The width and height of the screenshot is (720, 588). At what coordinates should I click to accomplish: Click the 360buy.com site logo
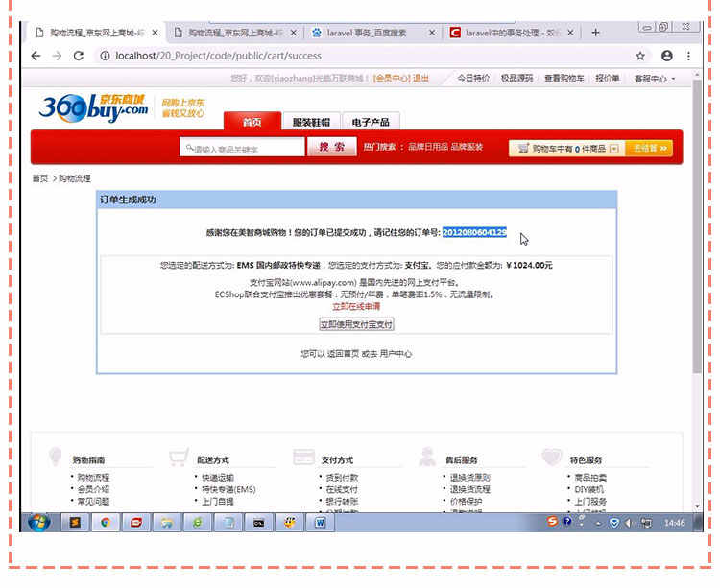click(94, 108)
